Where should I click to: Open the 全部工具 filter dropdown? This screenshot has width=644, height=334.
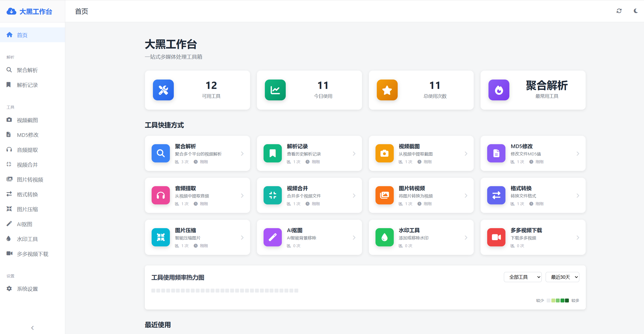523,277
